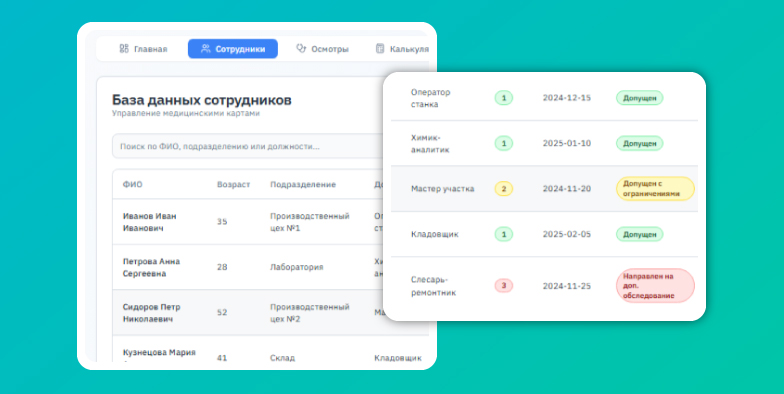This screenshot has height=394, width=784.
Task: Click Кладовщик position in the popup card
Action: coord(434,234)
